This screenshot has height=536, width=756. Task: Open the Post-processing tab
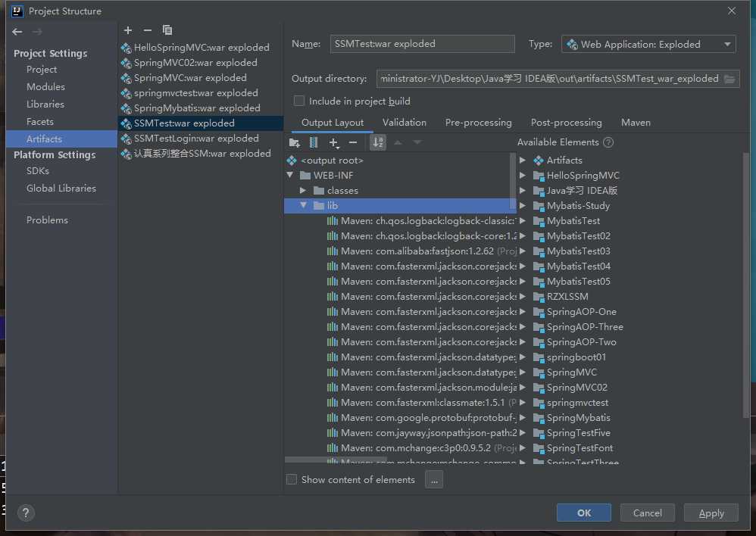tap(566, 123)
